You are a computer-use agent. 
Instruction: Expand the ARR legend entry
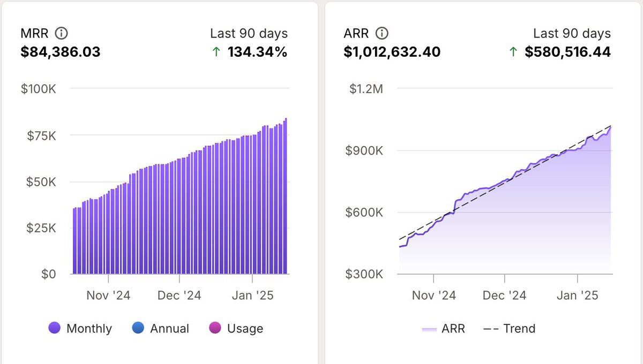(x=442, y=328)
